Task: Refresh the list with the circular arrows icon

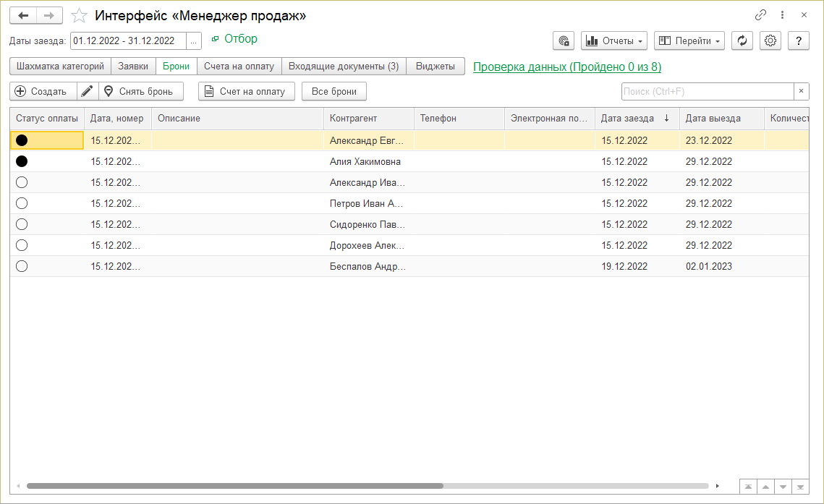Action: tap(742, 41)
